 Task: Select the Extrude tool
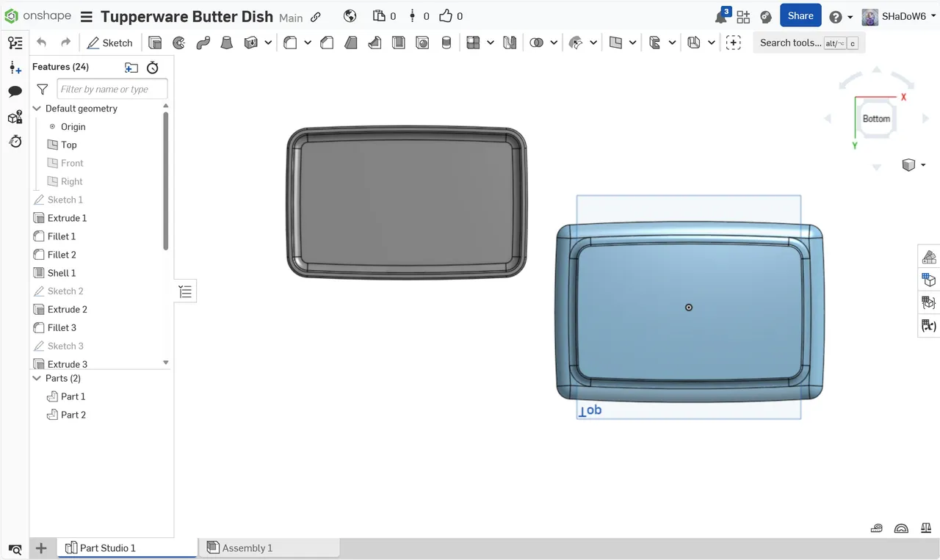[x=155, y=43]
